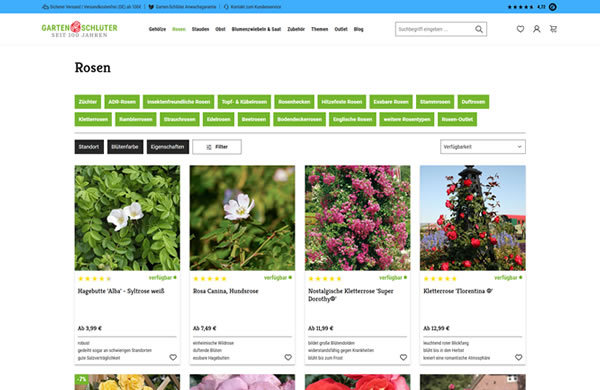The width and height of the screenshot is (600, 390).
Task: Open Rosa Canina, Hundsrose title link
Action: pos(226,291)
